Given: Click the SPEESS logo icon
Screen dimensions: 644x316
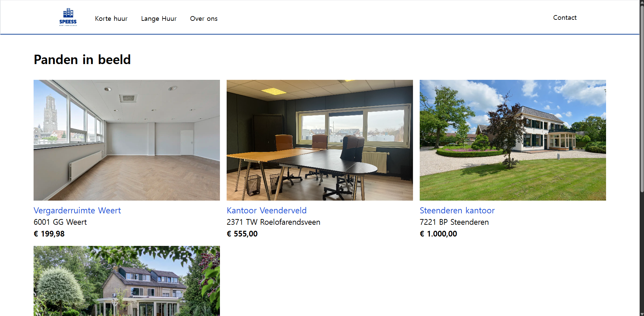Looking at the screenshot, I should tap(68, 17).
